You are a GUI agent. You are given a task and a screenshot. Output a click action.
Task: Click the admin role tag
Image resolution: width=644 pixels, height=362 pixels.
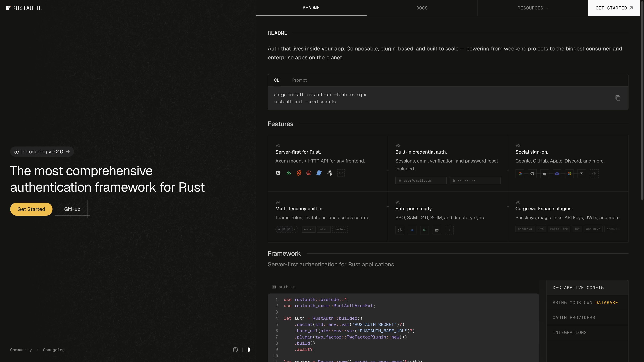(324, 229)
